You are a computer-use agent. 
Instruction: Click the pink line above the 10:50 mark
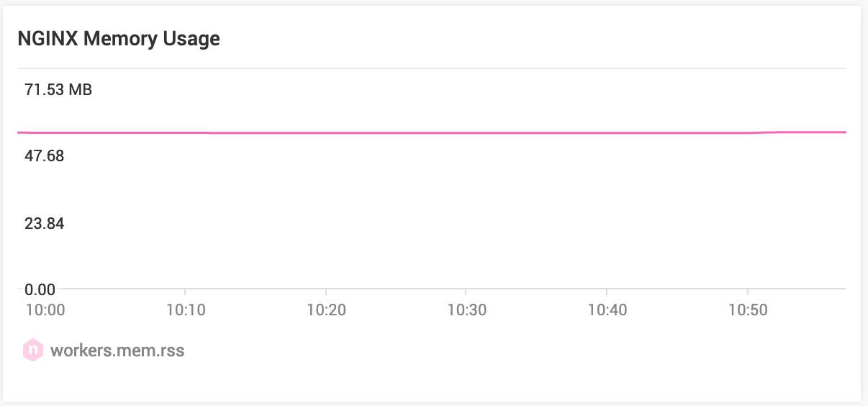coord(749,133)
